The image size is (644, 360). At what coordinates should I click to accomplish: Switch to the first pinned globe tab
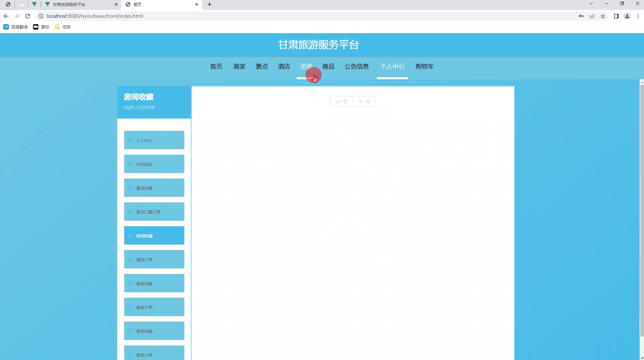click(8, 4)
